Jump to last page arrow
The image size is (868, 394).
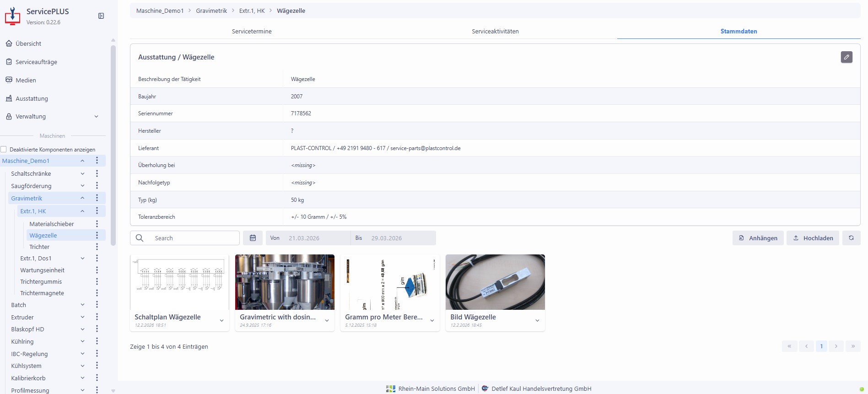[853, 346]
